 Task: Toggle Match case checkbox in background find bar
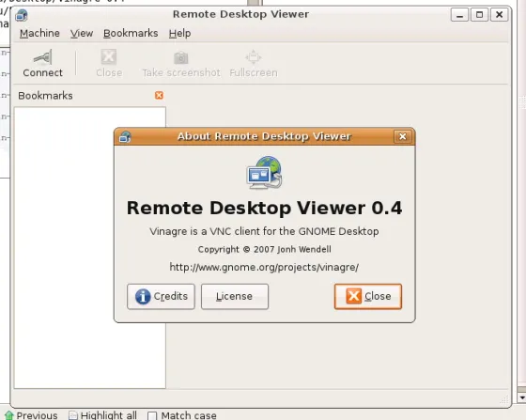coord(152,416)
